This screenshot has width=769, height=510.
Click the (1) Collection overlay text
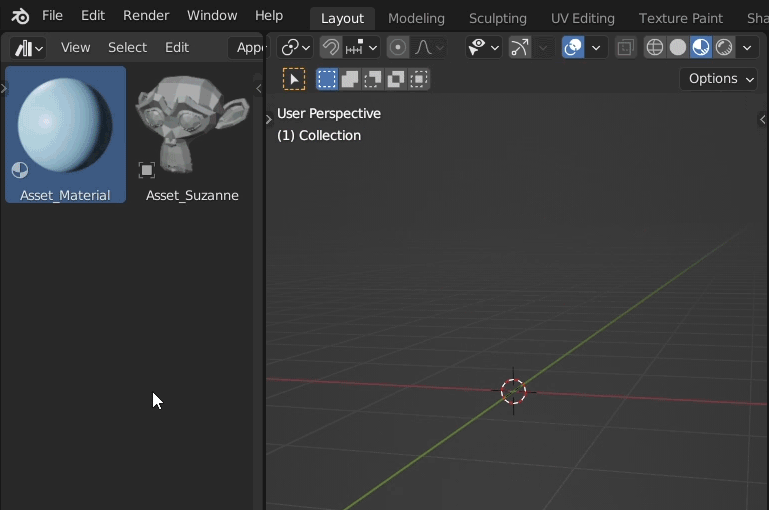(319, 135)
